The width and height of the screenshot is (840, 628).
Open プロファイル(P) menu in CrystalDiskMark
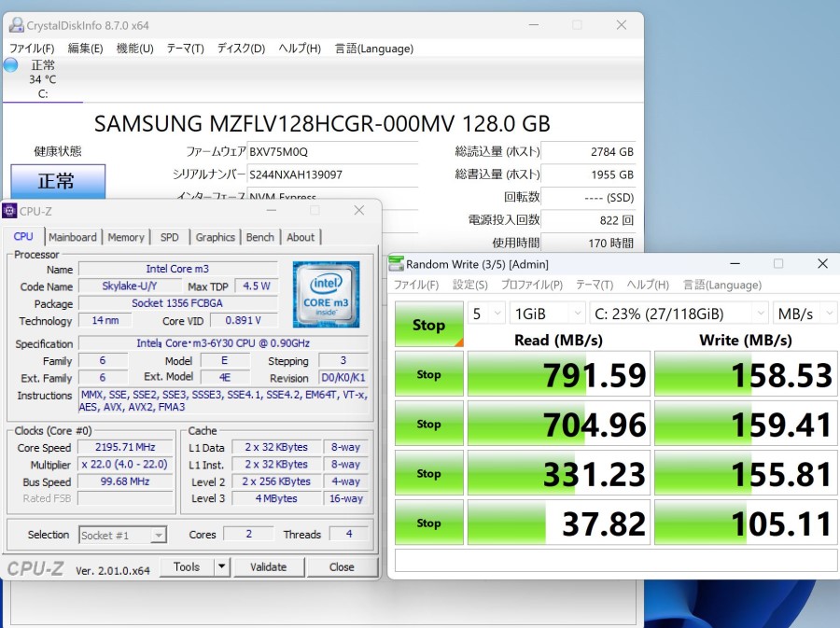531,285
